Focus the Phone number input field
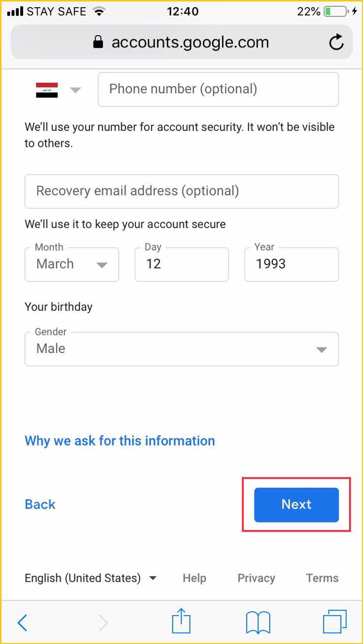Viewport: 363px width, 644px height. coord(218,89)
